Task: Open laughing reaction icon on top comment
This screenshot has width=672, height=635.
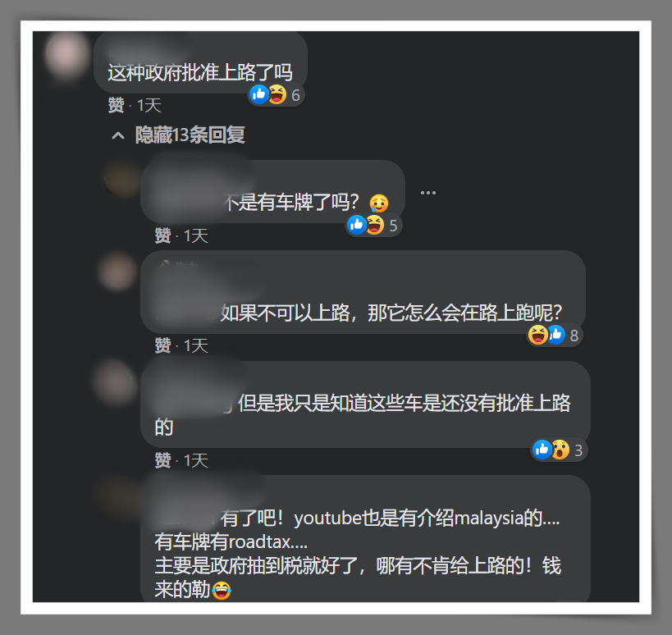Action: pyautogui.click(x=277, y=94)
